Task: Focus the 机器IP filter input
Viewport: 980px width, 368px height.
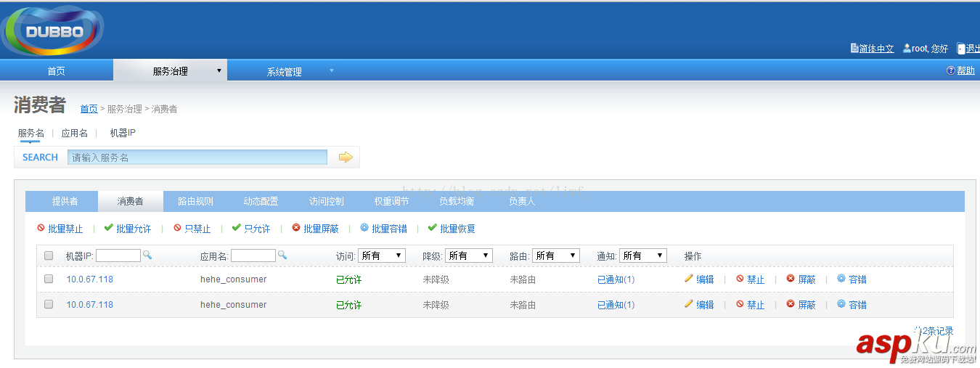Action: pyautogui.click(x=118, y=255)
